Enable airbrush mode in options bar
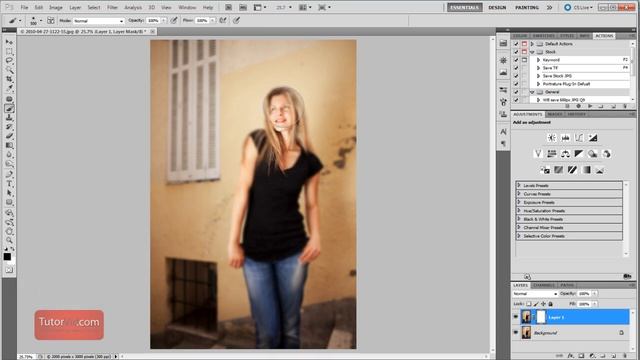Screen dimensions: 640x360 (x=223, y=20)
